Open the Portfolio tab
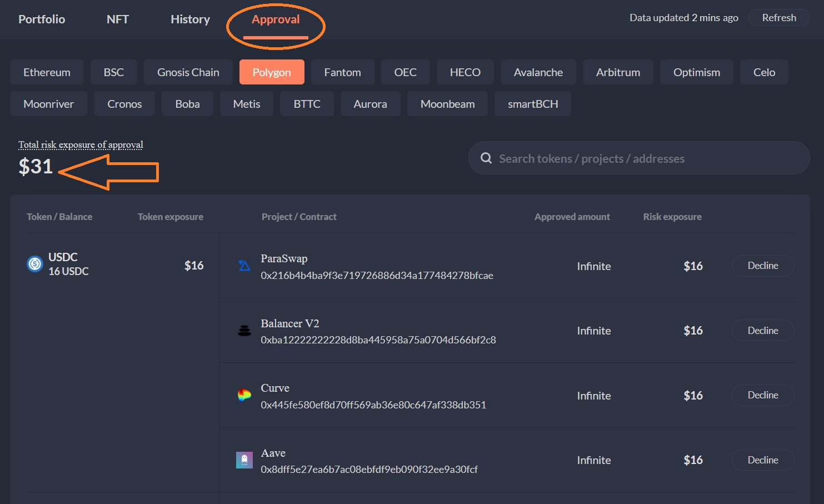 click(x=42, y=19)
